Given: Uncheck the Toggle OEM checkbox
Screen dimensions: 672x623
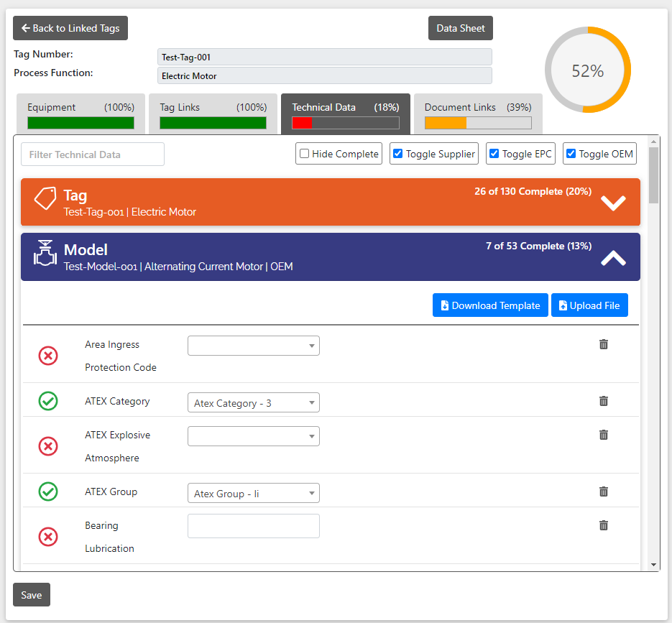Looking at the screenshot, I should tap(571, 153).
